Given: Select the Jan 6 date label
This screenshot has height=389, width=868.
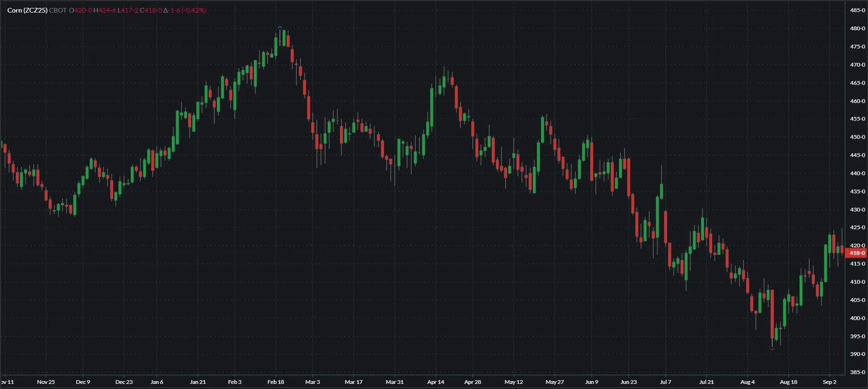Looking at the screenshot, I should click(157, 382).
